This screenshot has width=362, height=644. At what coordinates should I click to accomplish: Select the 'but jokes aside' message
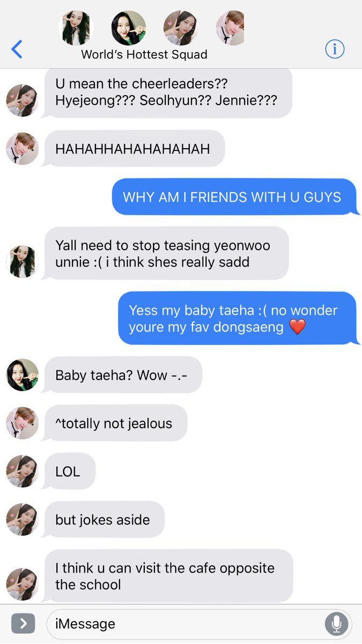point(104,519)
